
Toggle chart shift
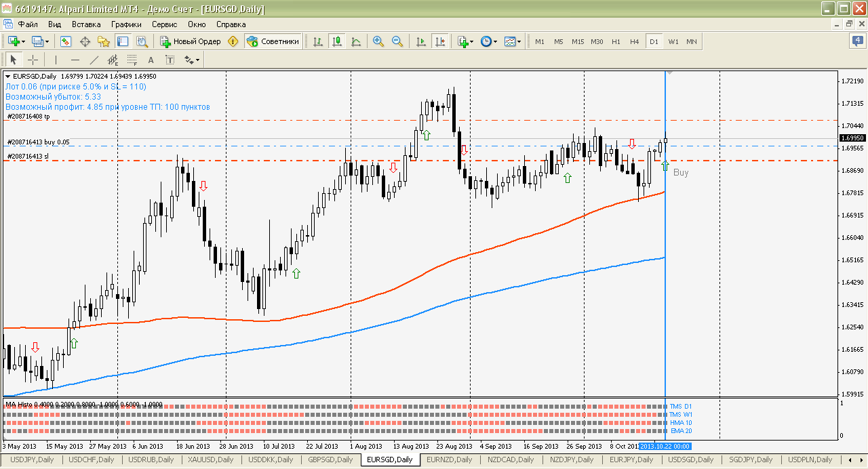click(x=440, y=41)
